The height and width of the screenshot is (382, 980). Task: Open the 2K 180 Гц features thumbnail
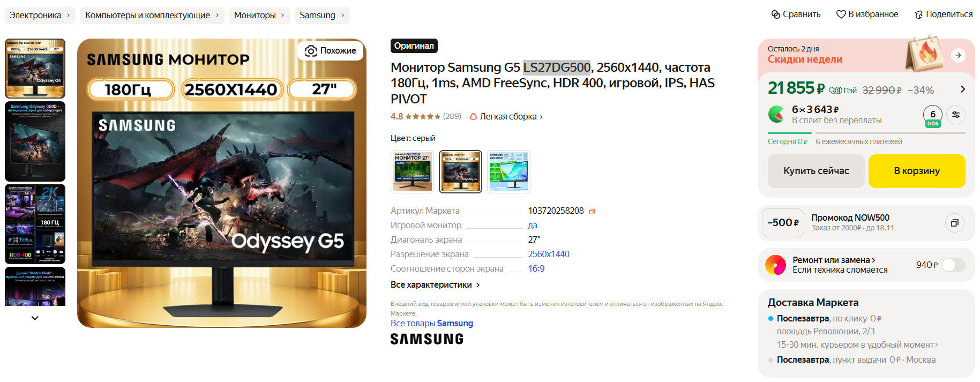tap(35, 224)
